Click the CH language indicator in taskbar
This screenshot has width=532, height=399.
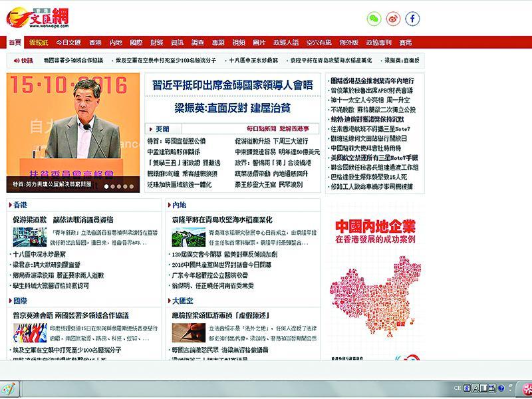pos(458,387)
